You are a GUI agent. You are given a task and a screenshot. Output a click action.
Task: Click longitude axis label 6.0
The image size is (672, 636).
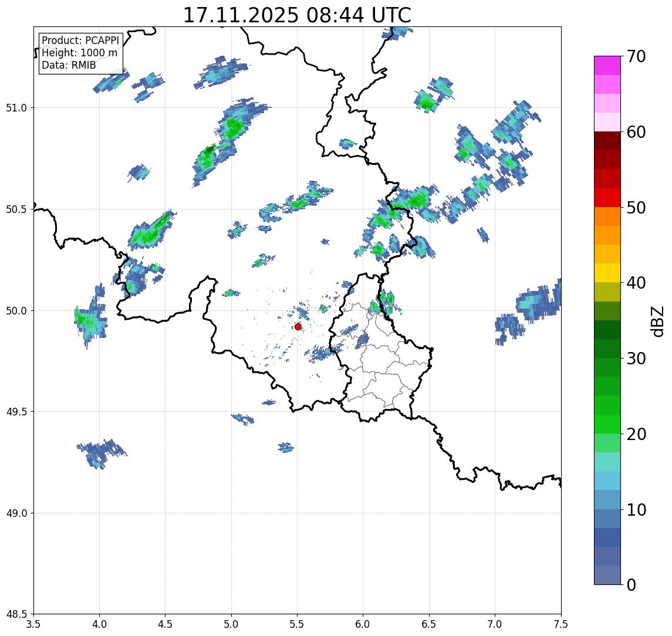click(363, 624)
